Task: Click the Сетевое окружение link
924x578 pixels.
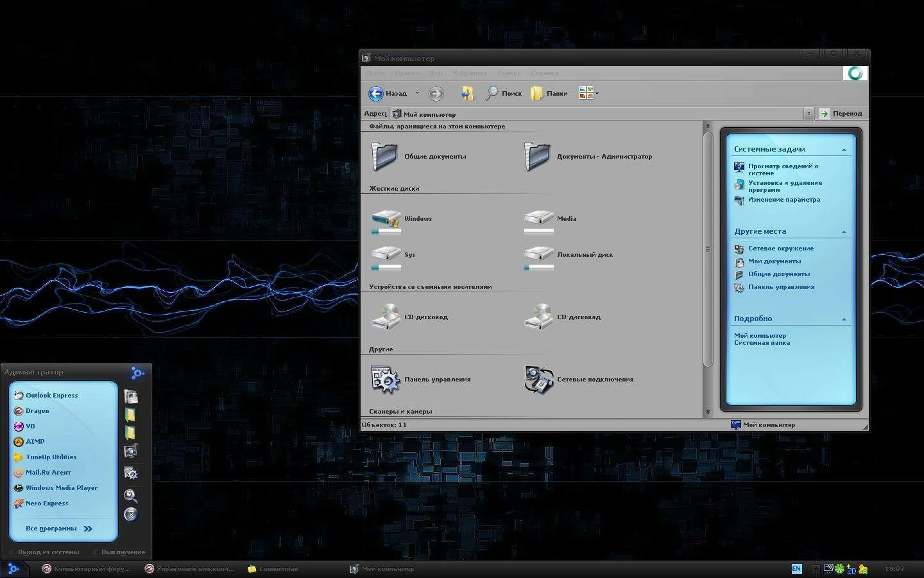Action: click(x=780, y=249)
